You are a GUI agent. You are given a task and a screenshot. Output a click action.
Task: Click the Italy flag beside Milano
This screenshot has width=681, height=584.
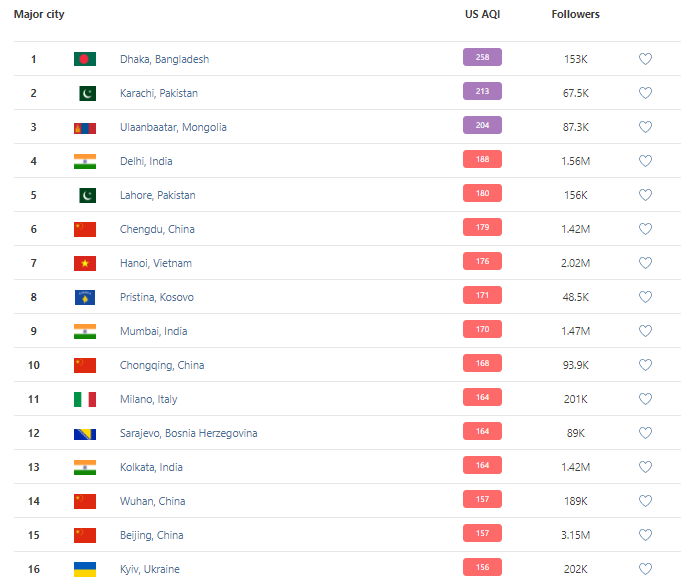click(x=85, y=399)
